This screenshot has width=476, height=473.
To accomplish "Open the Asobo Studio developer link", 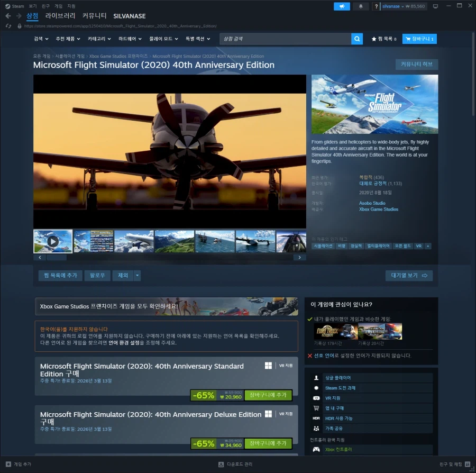I will [x=372, y=203].
